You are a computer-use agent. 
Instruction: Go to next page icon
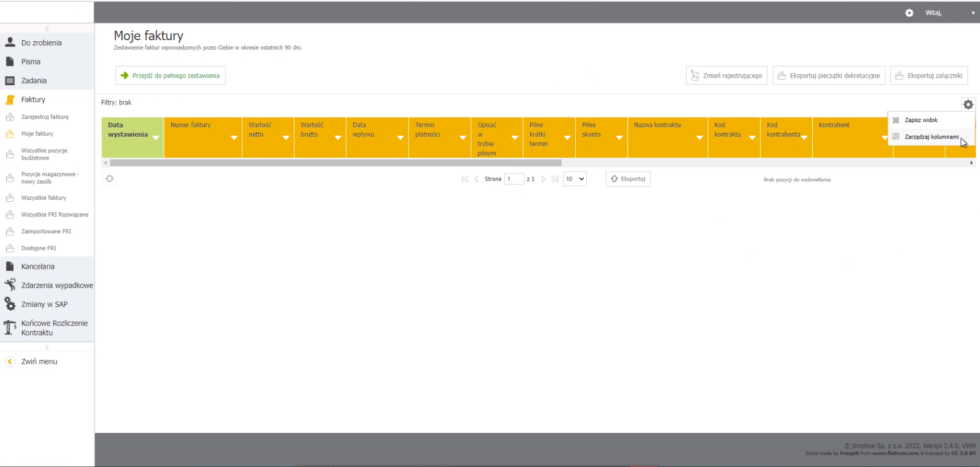click(543, 179)
